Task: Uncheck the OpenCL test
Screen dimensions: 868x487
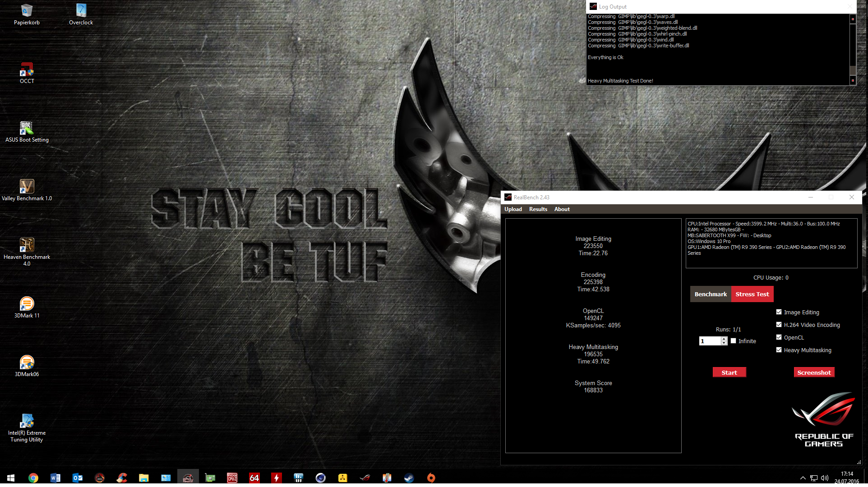Action: click(779, 337)
